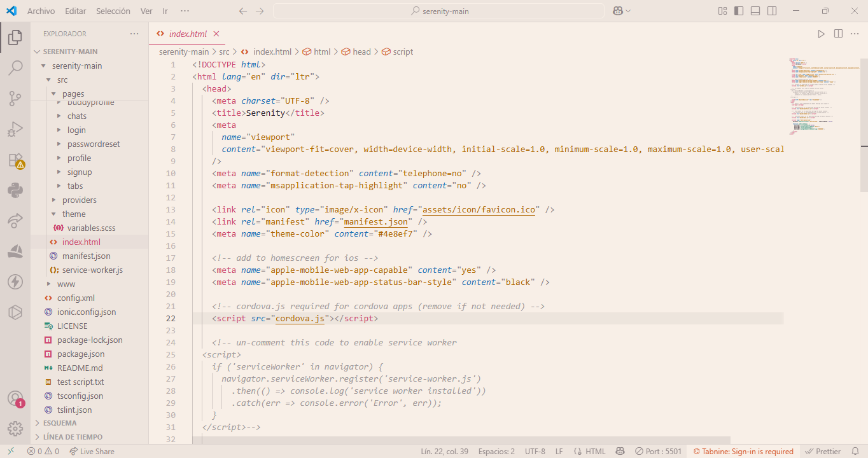Screen dimensions: 868x458
Task: Change indentation via Espacios: 2
Action: (496, 452)
